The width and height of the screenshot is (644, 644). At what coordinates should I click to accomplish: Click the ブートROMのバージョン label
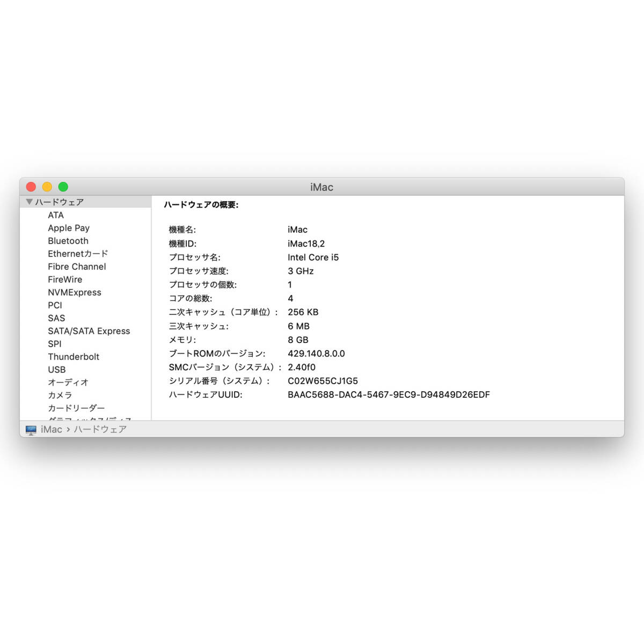[217, 354]
